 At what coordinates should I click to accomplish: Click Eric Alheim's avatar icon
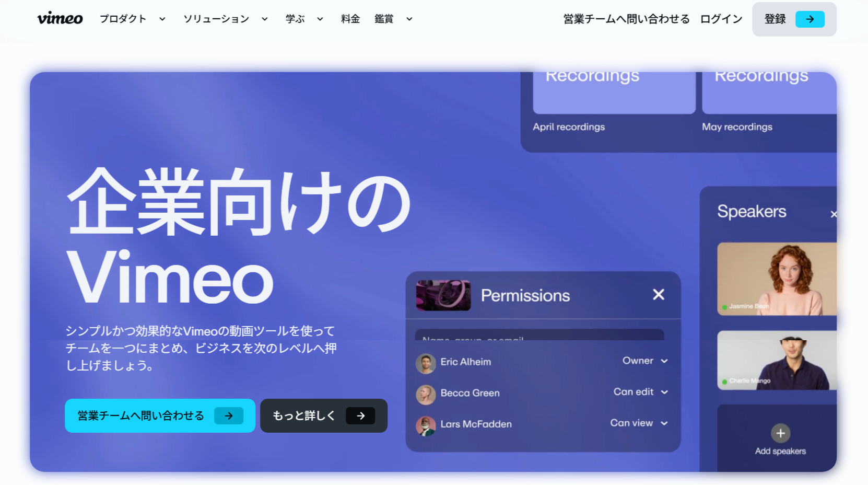pos(426,363)
